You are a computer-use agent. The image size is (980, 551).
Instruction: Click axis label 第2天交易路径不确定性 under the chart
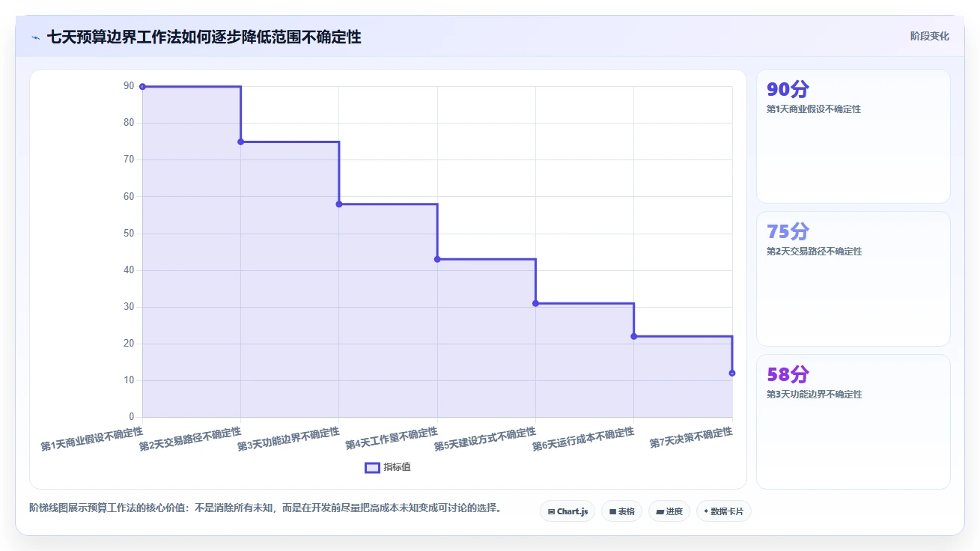point(190,439)
